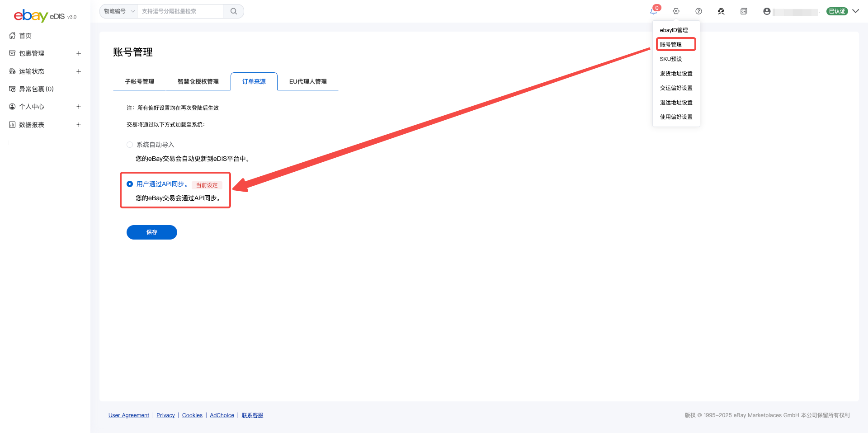The height and width of the screenshot is (433, 868).
Task: Open the 联系客服 footer link
Action: pos(252,415)
